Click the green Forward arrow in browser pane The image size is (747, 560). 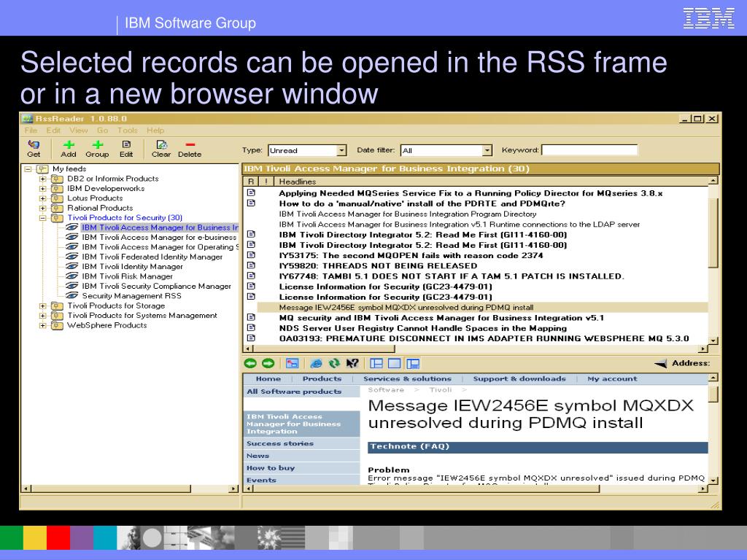click(268, 363)
